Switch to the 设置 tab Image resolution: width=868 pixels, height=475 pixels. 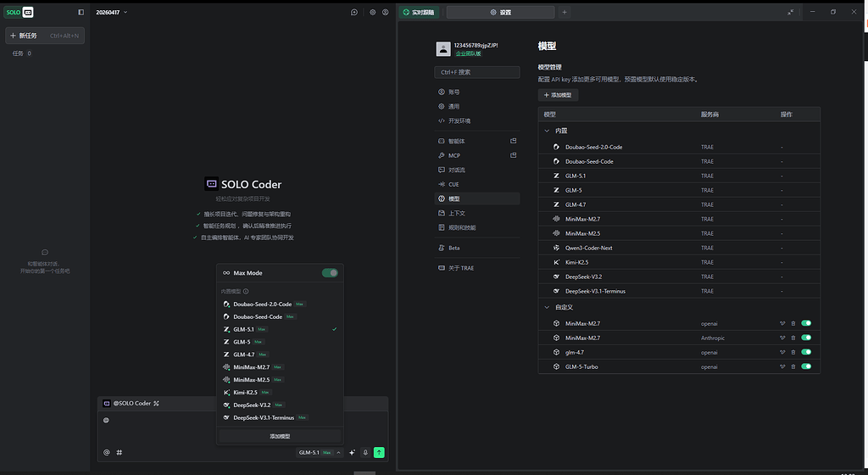500,12
